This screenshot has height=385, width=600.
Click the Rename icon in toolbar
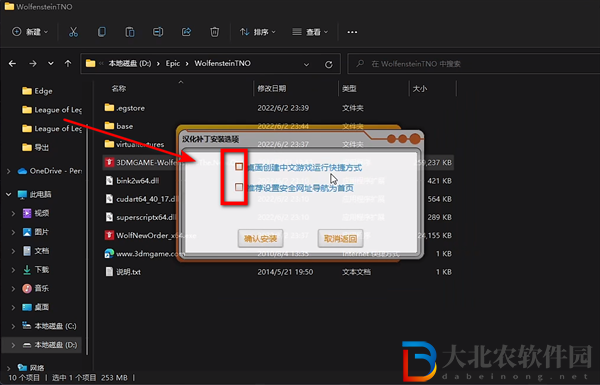(158, 32)
